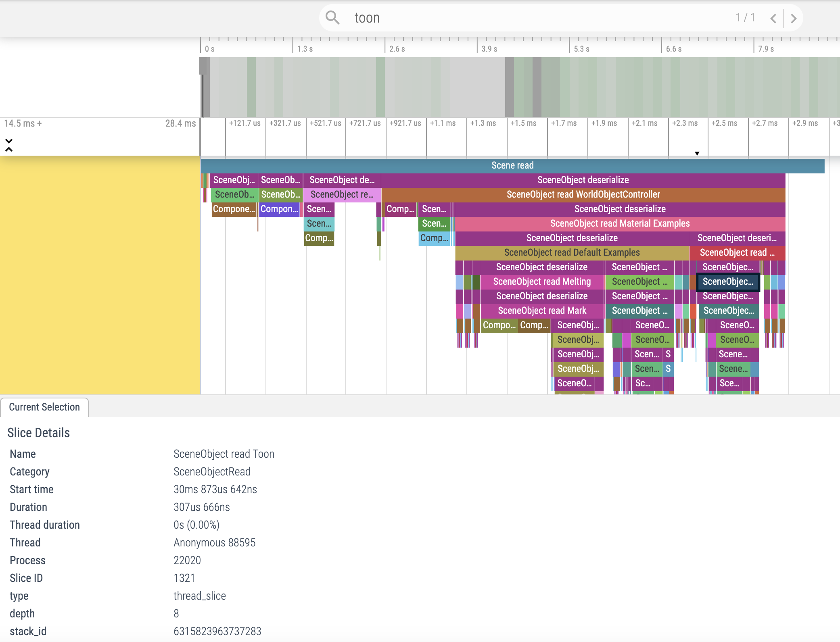Click the Slice ID value 1321
The height and width of the screenshot is (642, 840).
point(184,578)
